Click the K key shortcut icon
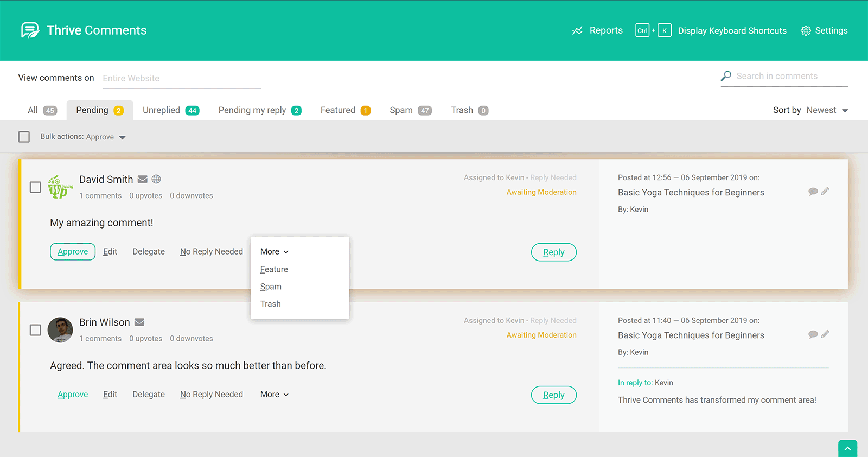Image resolution: width=868 pixels, height=457 pixels. coord(665,30)
